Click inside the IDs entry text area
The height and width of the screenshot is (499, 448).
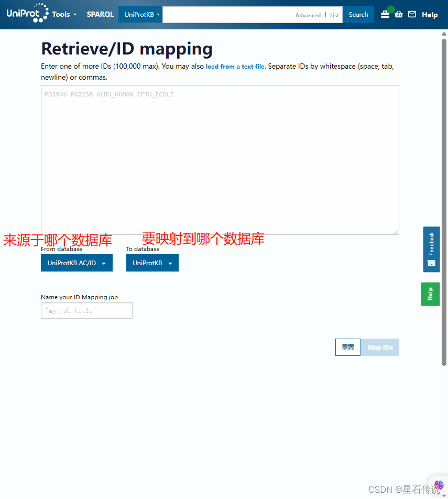click(220, 160)
